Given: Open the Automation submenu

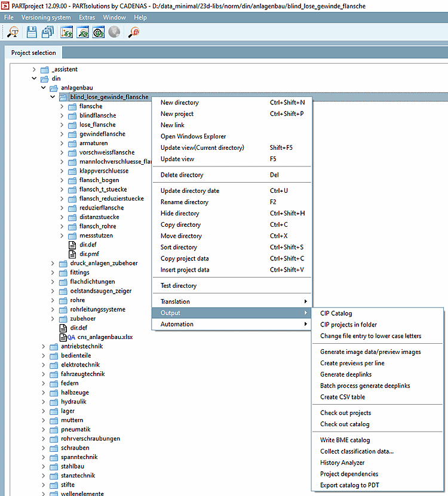Looking at the screenshot, I should pyautogui.click(x=232, y=324).
